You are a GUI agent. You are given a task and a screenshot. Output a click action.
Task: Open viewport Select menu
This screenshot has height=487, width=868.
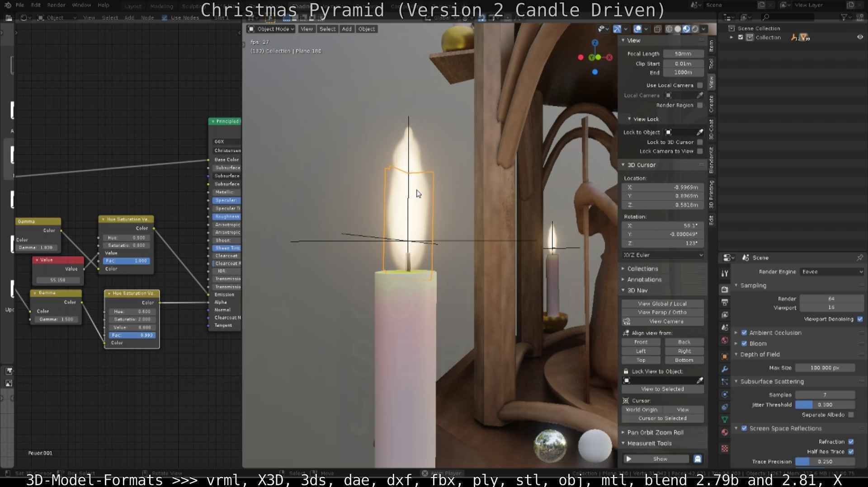327,29
